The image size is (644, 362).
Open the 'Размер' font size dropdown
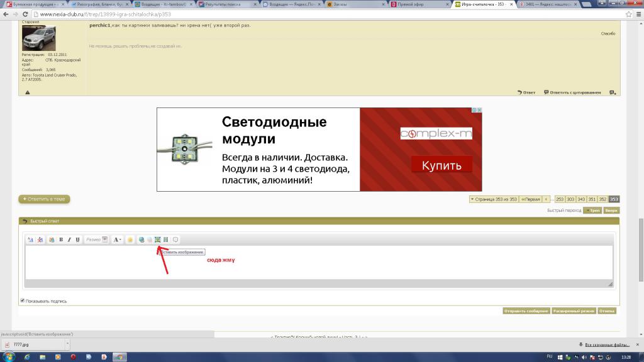click(96, 239)
